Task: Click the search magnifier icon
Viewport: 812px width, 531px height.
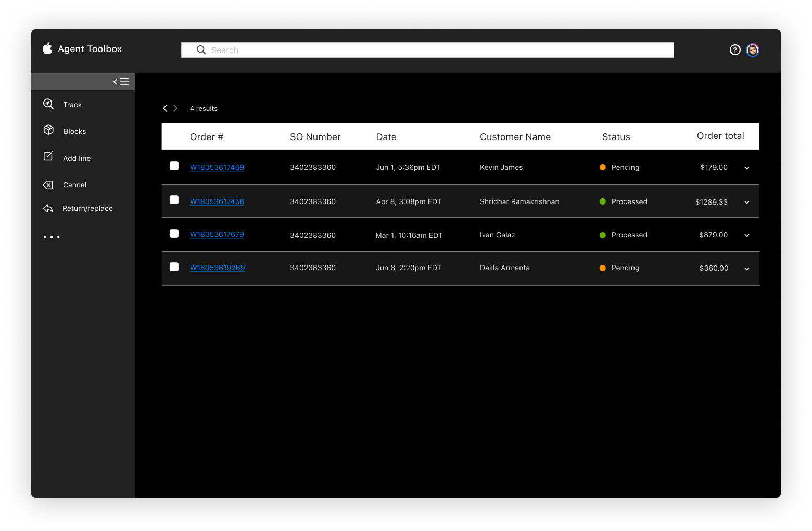Action: (201, 49)
